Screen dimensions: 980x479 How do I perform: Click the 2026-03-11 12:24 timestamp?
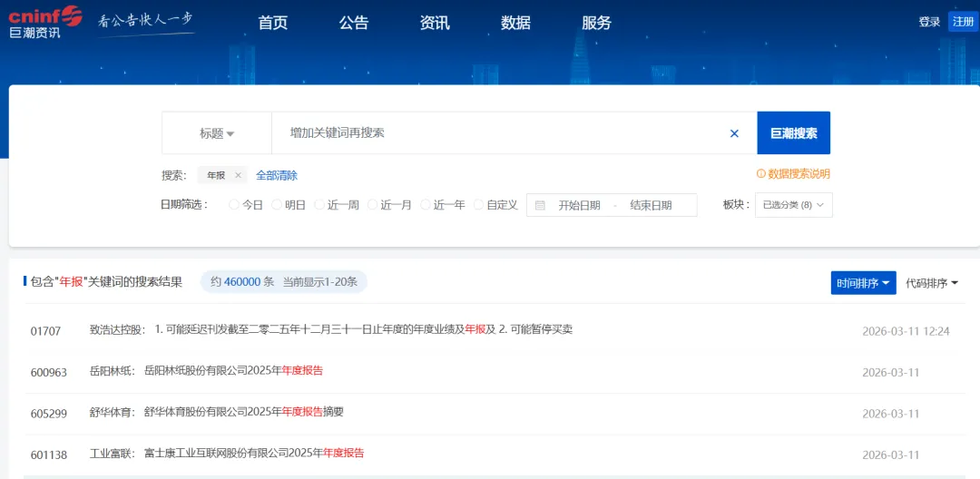tap(906, 331)
